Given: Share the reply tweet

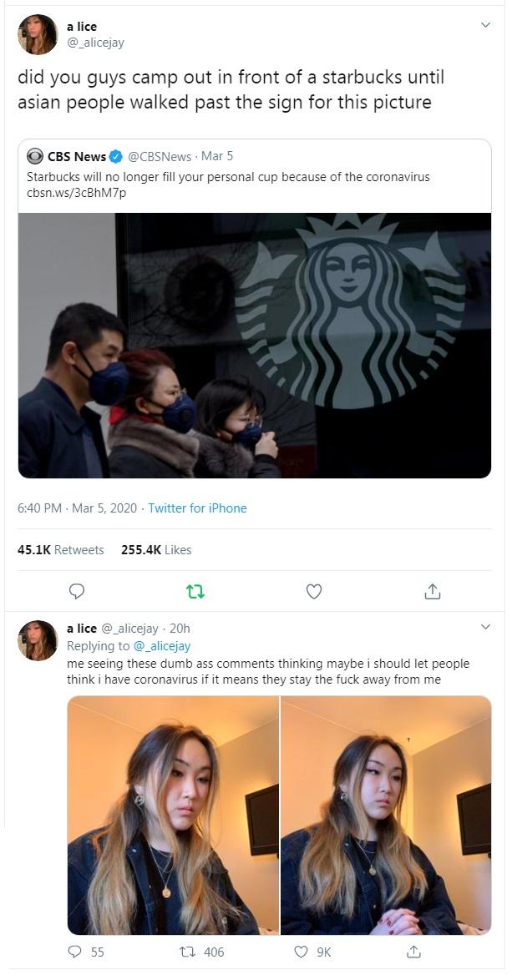Looking at the screenshot, I should 413,952.
